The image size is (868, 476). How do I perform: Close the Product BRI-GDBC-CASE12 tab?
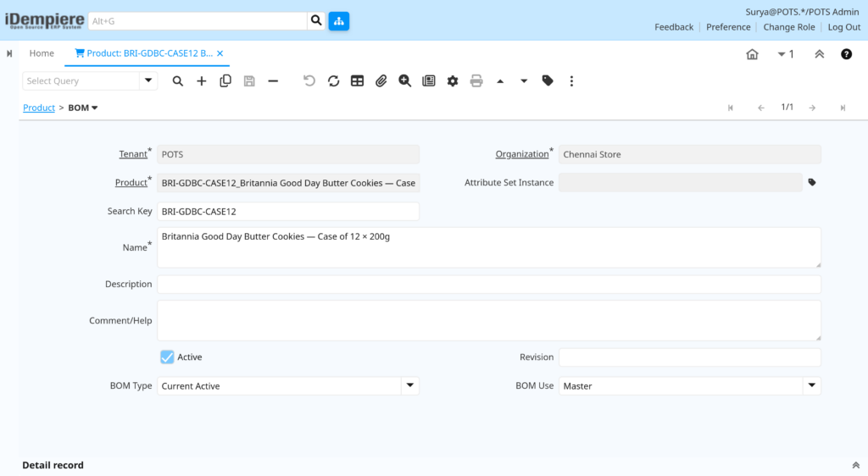coord(220,53)
